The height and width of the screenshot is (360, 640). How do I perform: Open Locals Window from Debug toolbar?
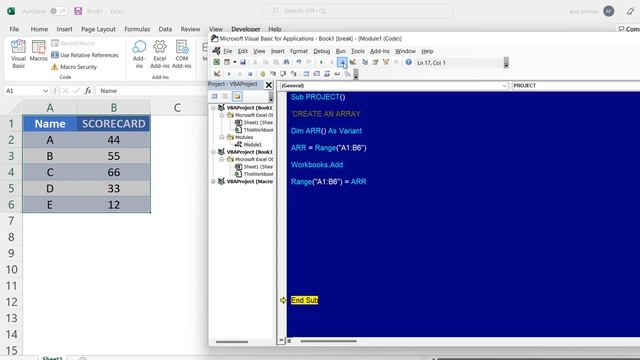tap(306, 74)
